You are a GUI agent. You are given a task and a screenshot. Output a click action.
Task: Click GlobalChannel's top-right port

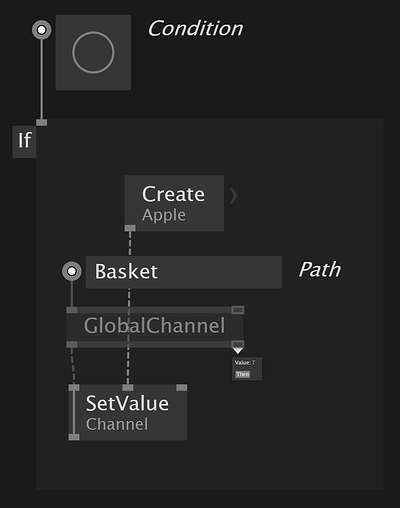point(238,310)
